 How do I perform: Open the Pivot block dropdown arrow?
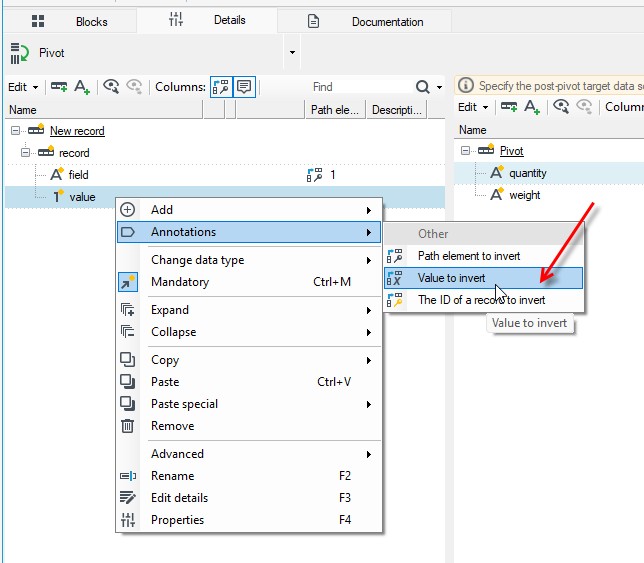292,53
